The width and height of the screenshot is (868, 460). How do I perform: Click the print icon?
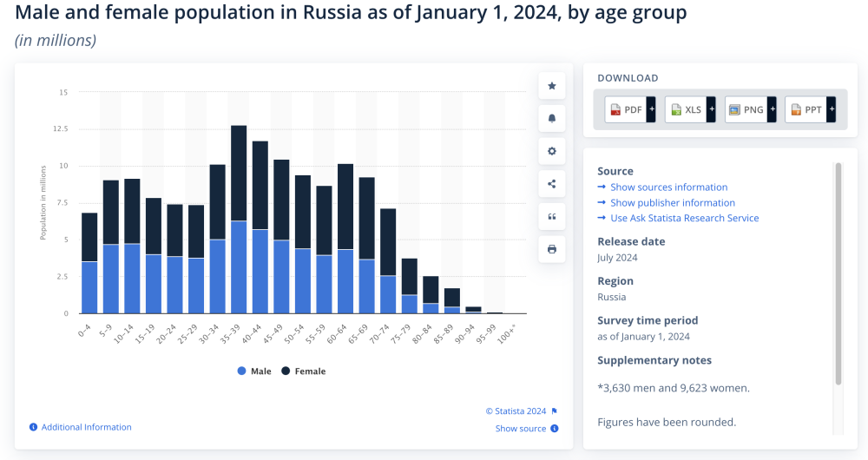(x=551, y=249)
